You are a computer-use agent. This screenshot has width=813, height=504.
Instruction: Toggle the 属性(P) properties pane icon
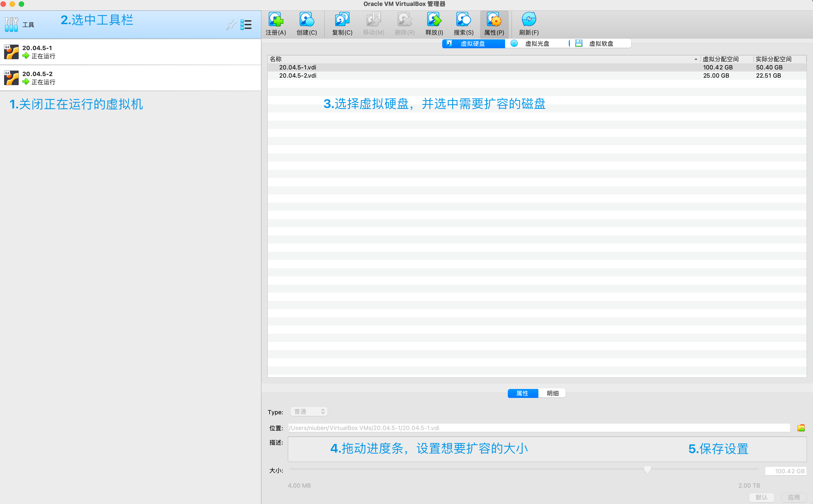[494, 19]
